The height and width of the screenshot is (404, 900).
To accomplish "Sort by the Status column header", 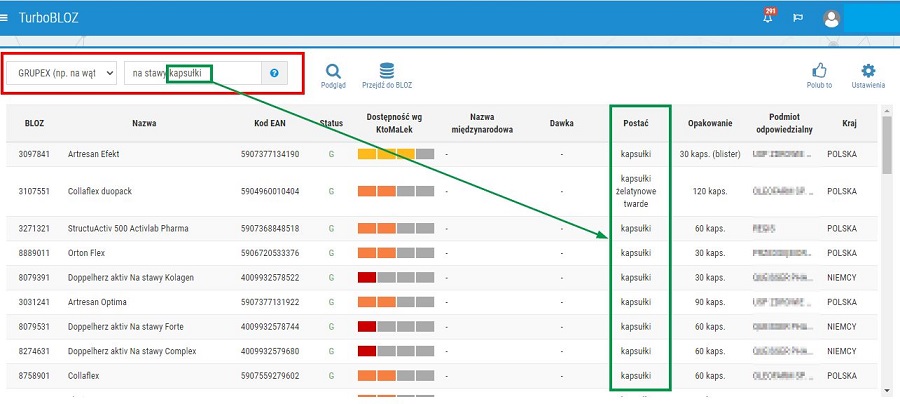I will pyautogui.click(x=331, y=123).
